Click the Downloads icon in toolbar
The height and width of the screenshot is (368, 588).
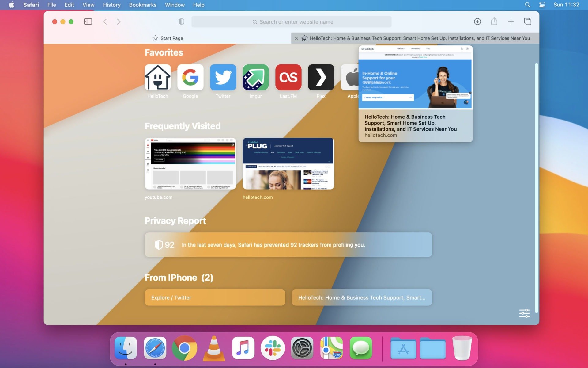(477, 21)
